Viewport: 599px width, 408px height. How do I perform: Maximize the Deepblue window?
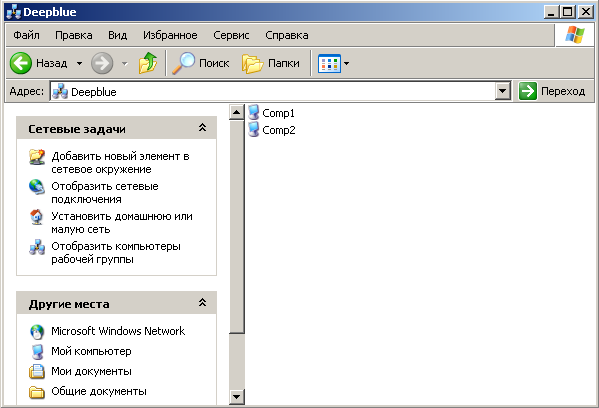(567, 12)
